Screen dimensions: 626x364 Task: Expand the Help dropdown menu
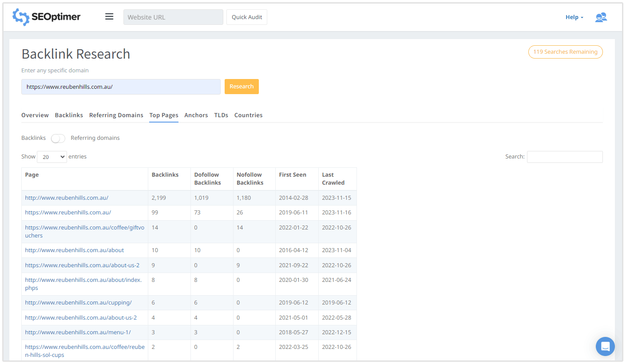(574, 17)
